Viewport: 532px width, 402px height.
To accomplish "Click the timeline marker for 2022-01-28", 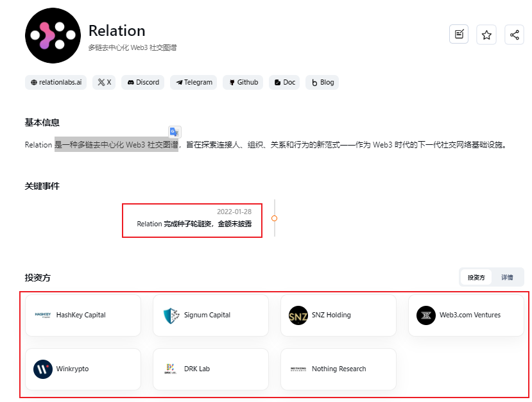I will pyautogui.click(x=275, y=218).
